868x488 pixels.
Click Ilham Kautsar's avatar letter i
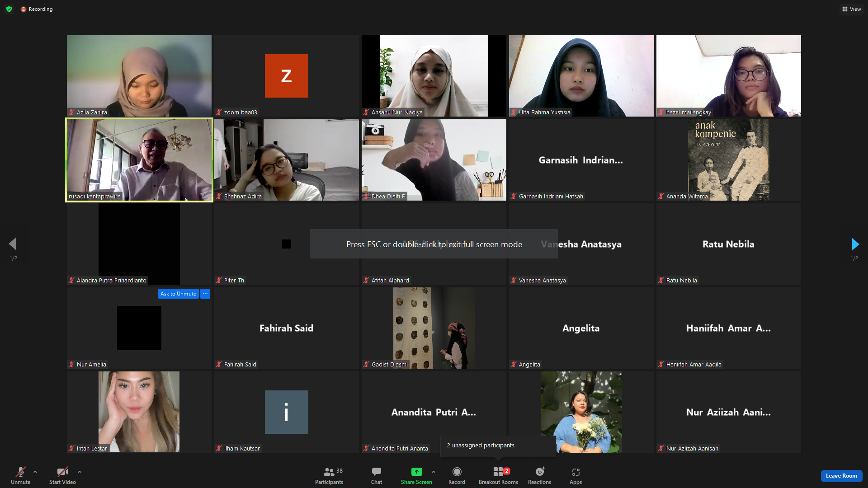[287, 412]
